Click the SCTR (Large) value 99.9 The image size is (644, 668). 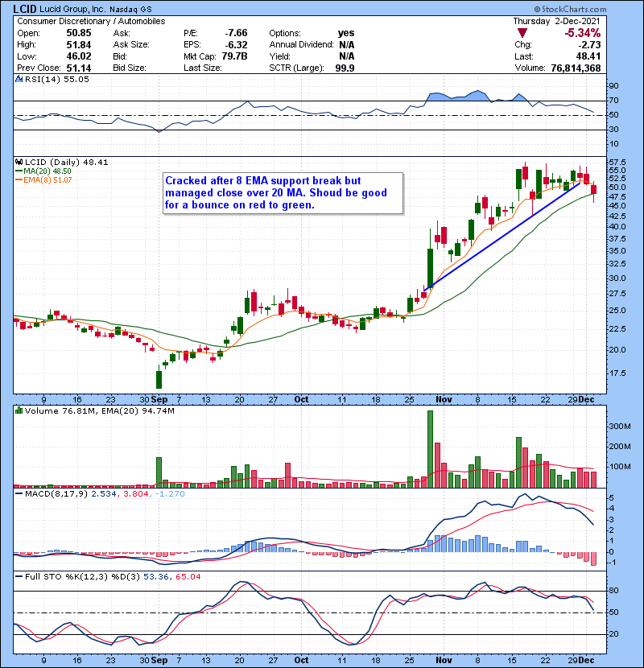345,68
